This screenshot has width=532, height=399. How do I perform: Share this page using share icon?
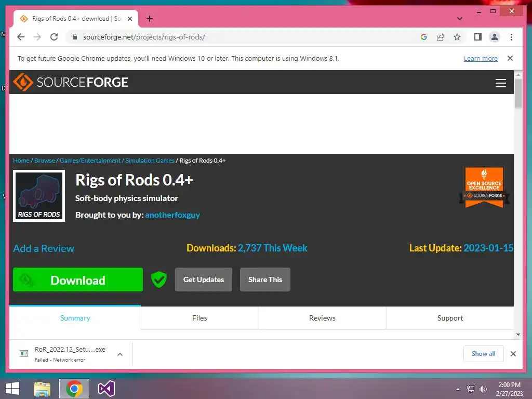[x=441, y=37]
